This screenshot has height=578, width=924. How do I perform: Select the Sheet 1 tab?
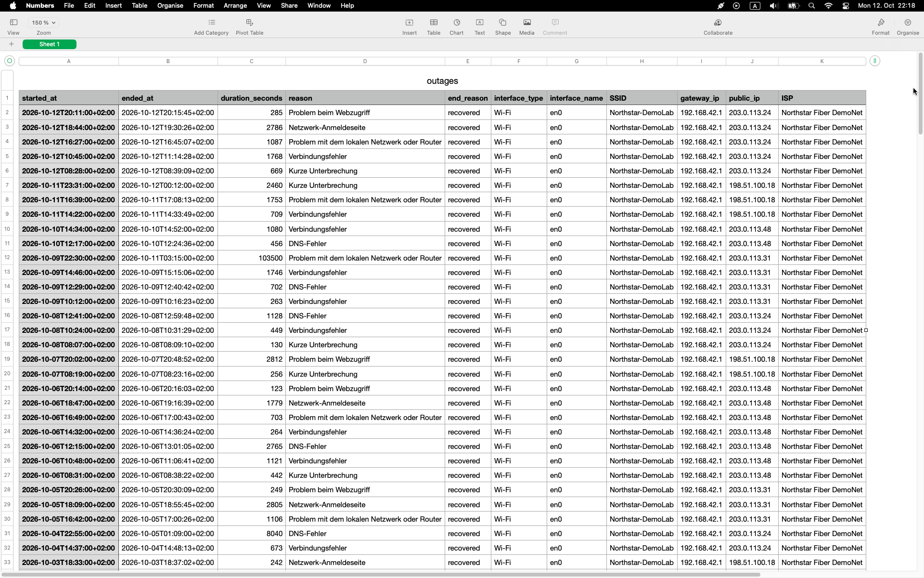[50, 44]
